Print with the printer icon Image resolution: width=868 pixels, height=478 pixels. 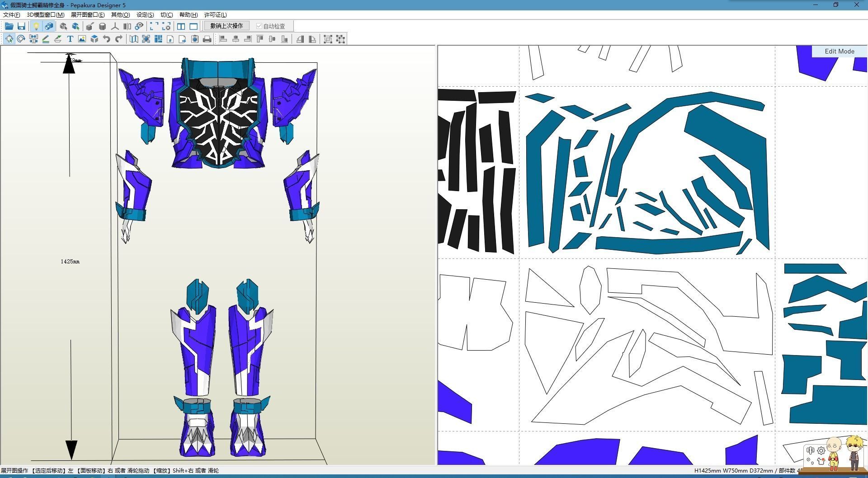click(207, 39)
